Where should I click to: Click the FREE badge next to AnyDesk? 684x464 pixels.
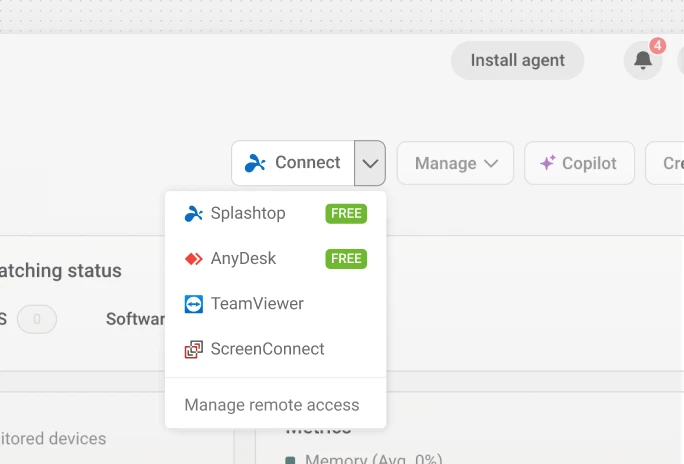click(346, 259)
